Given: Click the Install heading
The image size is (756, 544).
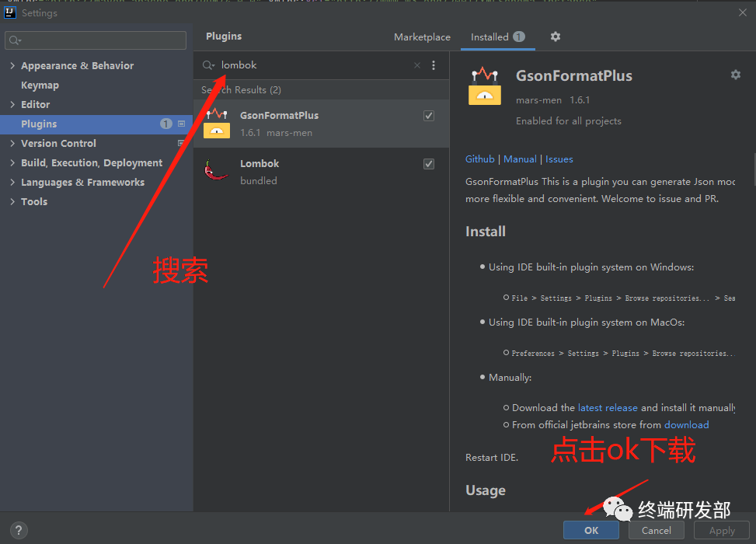Looking at the screenshot, I should [485, 232].
